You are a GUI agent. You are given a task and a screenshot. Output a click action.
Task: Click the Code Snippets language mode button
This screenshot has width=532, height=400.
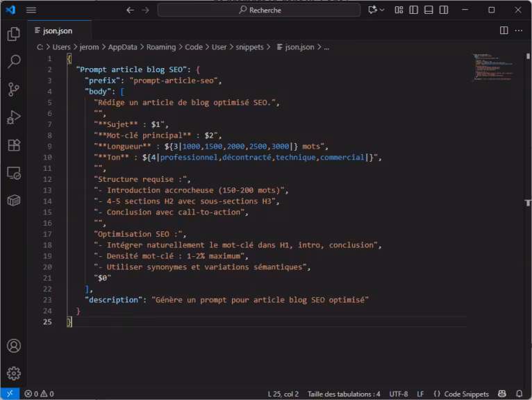(461, 394)
